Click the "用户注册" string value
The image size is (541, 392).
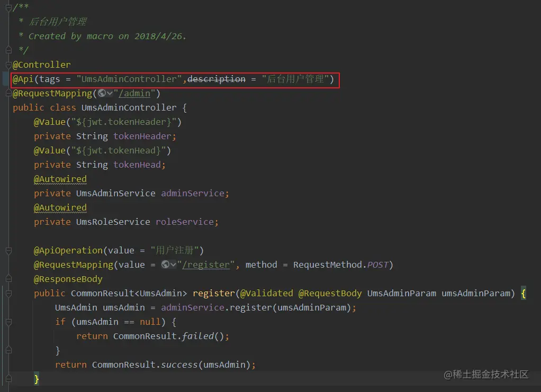tap(175, 250)
